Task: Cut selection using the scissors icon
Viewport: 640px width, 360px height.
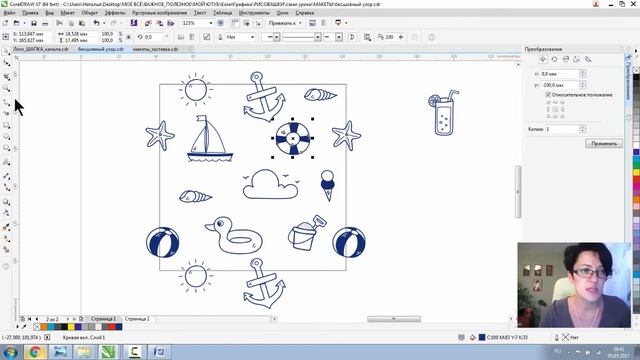Action: pos(60,23)
